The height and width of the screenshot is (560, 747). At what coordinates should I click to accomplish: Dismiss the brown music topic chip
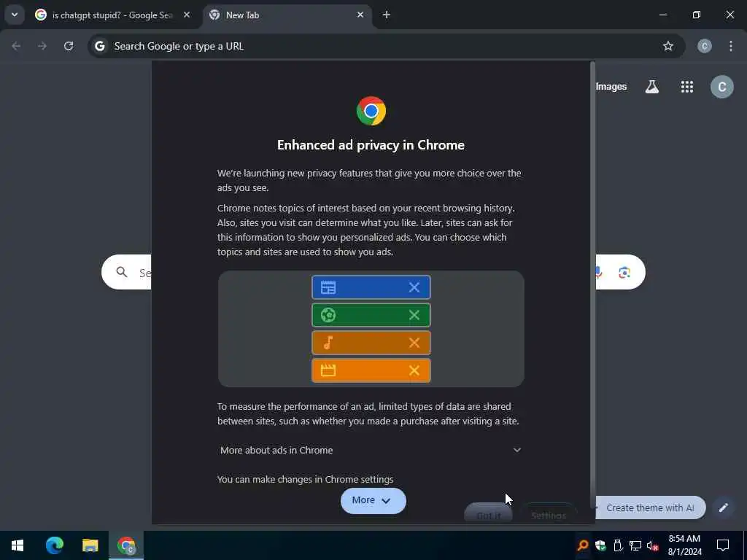[x=414, y=343]
